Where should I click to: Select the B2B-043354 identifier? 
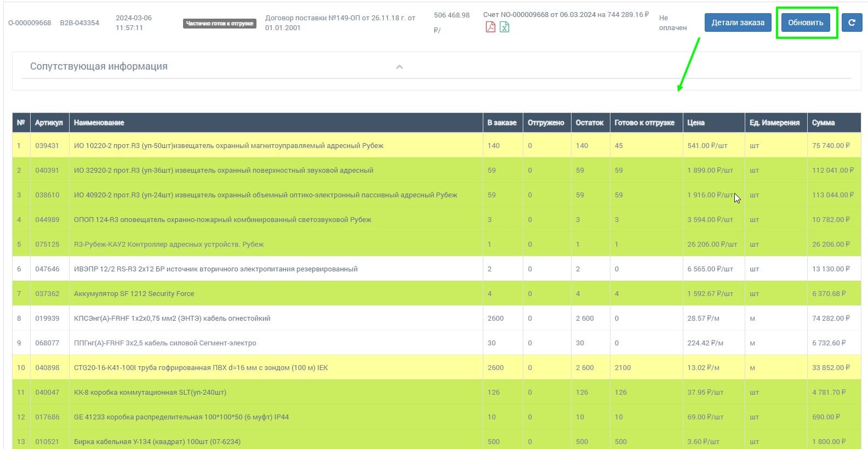(x=79, y=23)
